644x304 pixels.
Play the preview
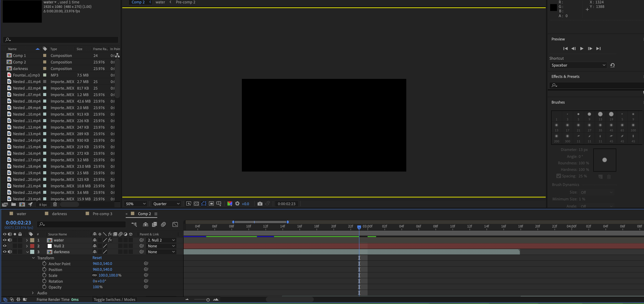click(x=581, y=49)
